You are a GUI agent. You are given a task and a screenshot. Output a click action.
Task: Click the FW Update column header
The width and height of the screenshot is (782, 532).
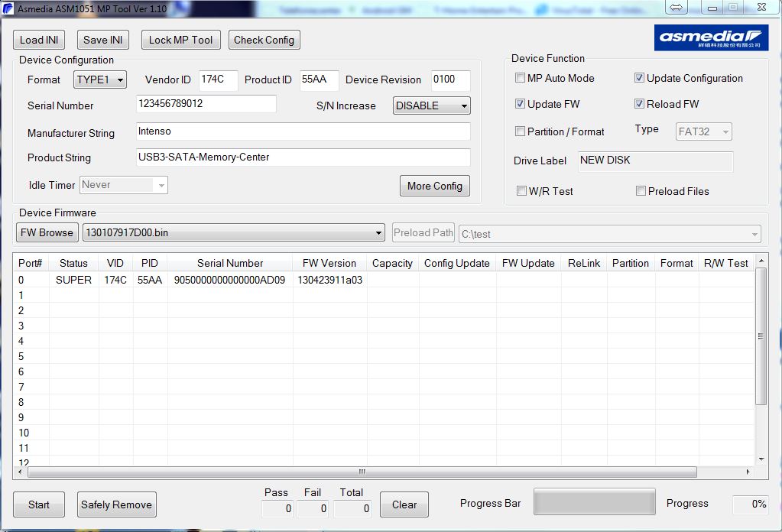coord(529,263)
